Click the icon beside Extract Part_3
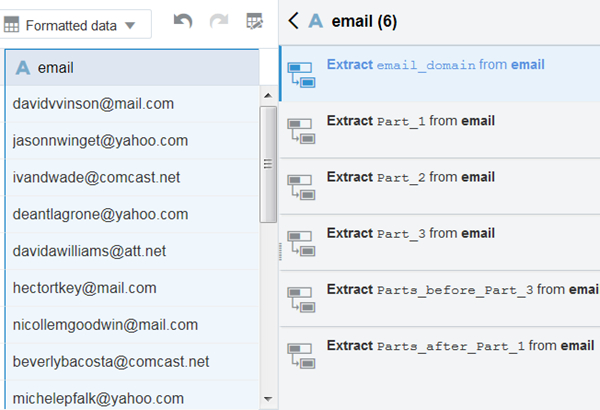The height and width of the screenshot is (410, 600). coord(301,241)
